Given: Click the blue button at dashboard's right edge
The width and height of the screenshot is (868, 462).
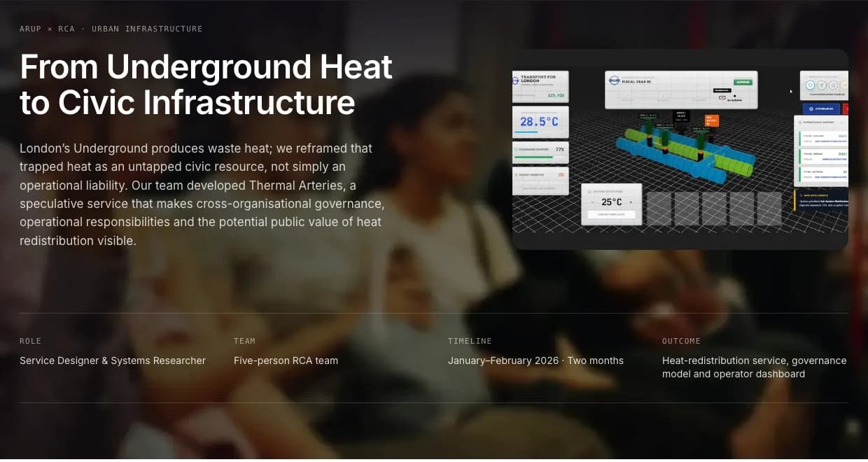Looking at the screenshot, I should tap(820, 108).
